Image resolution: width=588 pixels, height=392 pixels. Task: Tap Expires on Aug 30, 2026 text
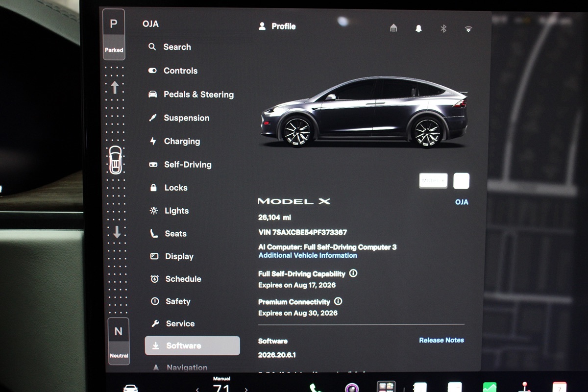[x=298, y=313]
